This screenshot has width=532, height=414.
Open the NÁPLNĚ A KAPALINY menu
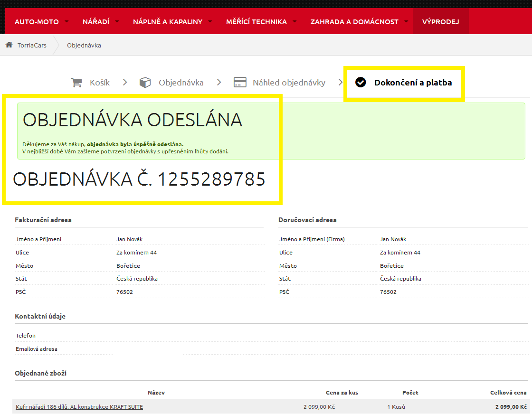(168, 22)
